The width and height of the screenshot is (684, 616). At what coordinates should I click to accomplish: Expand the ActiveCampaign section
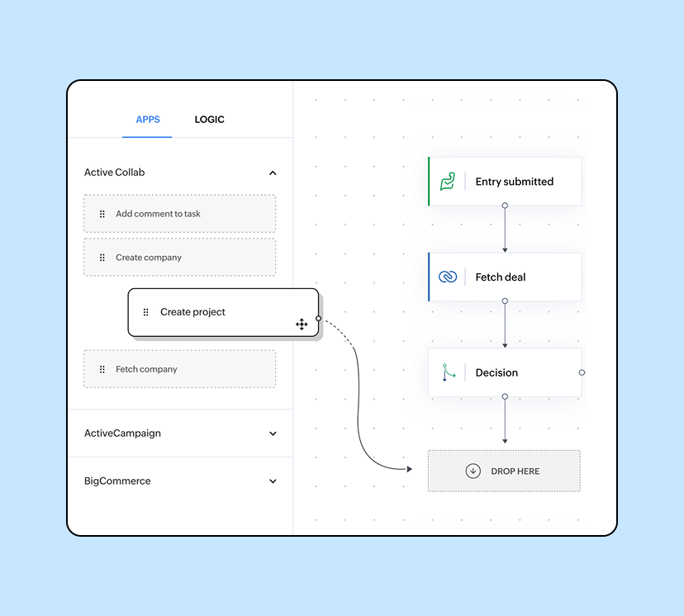click(273, 433)
